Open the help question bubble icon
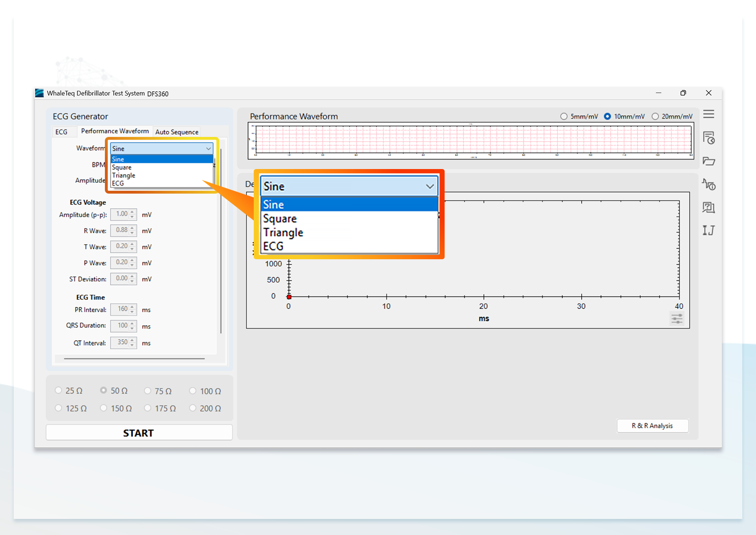Screen dimensions: 756x535 [708, 207]
